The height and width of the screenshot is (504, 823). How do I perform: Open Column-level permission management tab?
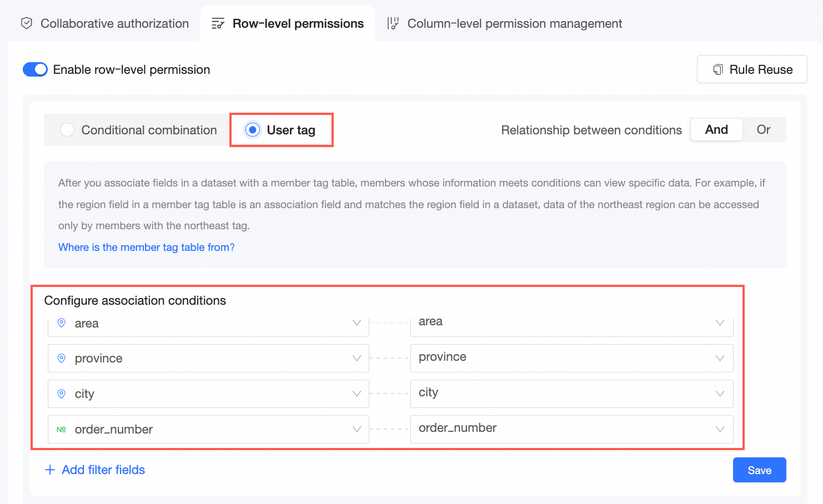click(514, 24)
